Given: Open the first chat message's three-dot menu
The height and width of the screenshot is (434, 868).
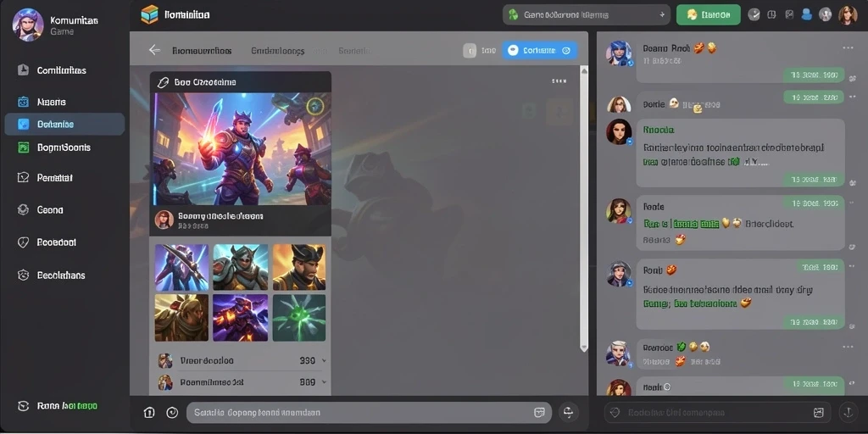Looking at the screenshot, I should pos(848,48).
